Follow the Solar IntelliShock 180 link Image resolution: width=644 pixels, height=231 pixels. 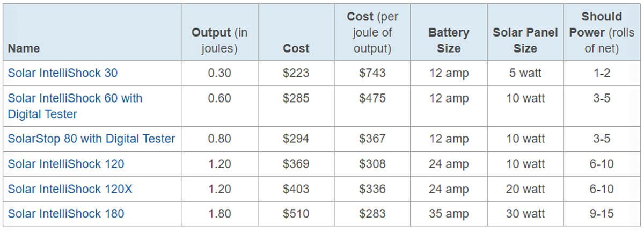click(x=65, y=214)
